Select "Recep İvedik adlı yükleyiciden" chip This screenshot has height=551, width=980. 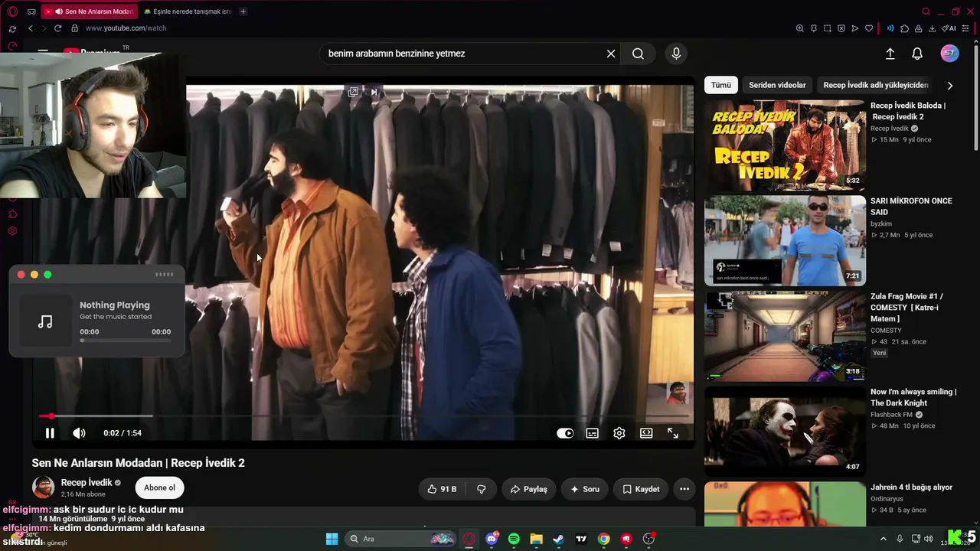[876, 85]
